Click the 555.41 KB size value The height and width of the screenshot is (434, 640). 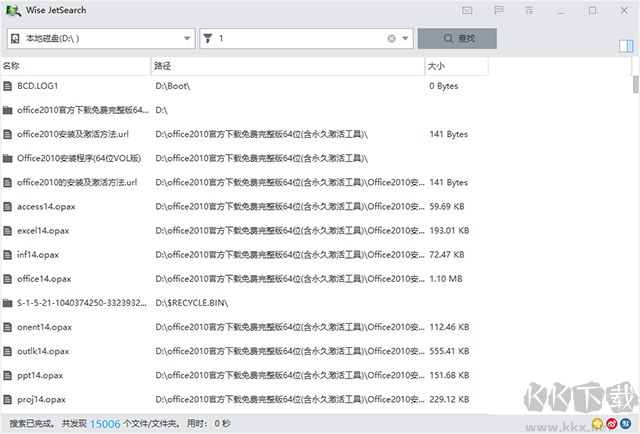[449, 351]
